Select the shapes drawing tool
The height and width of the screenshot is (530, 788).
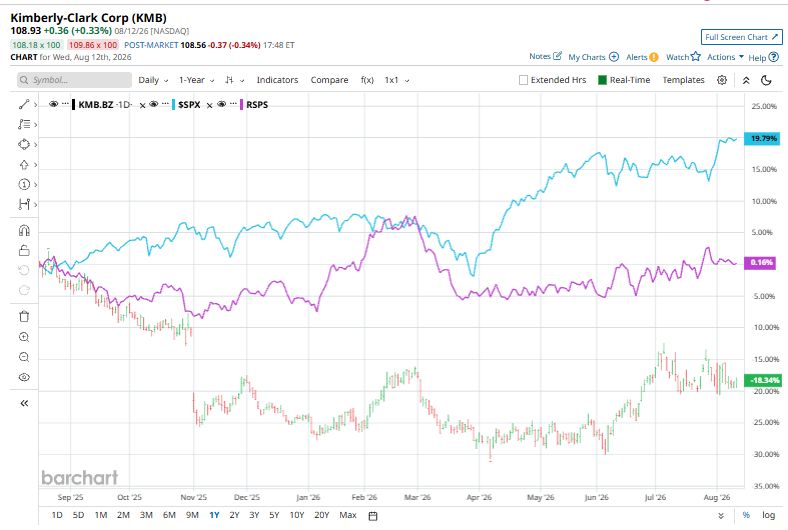pos(24,144)
